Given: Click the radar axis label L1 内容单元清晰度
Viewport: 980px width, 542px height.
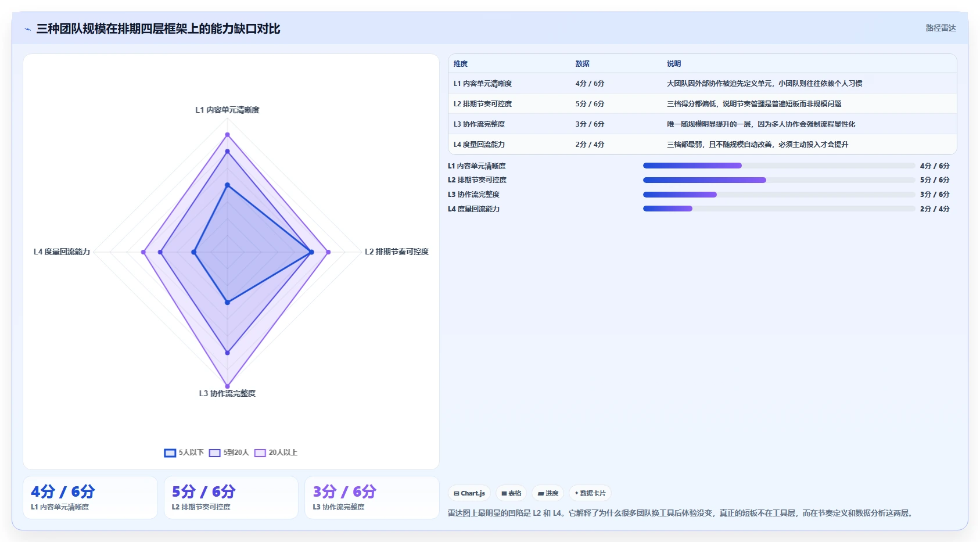Looking at the screenshot, I should [x=227, y=110].
